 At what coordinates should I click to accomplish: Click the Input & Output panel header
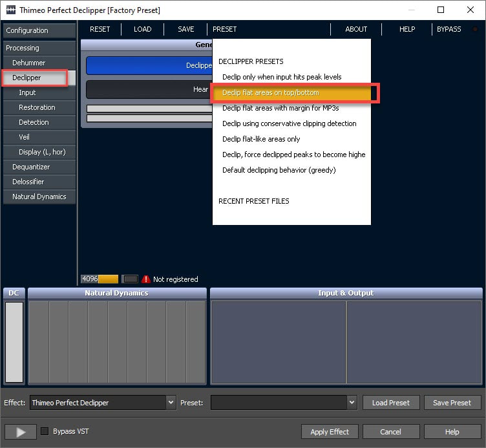pos(346,293)
